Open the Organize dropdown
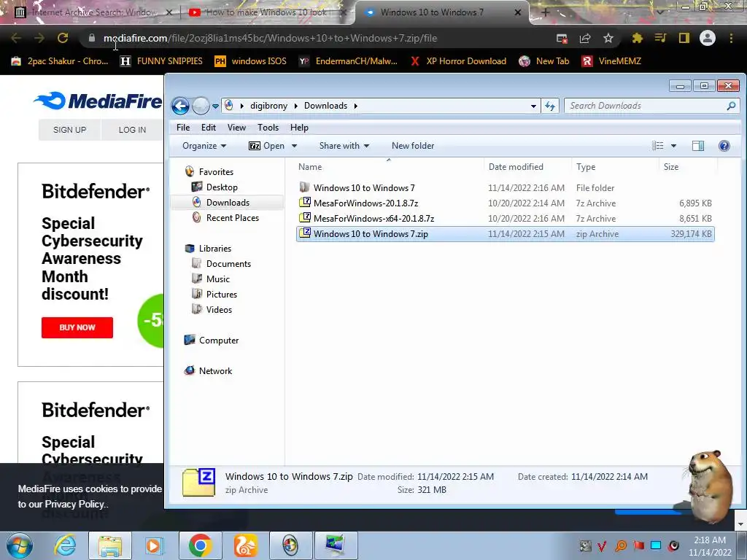 point(204,146)
